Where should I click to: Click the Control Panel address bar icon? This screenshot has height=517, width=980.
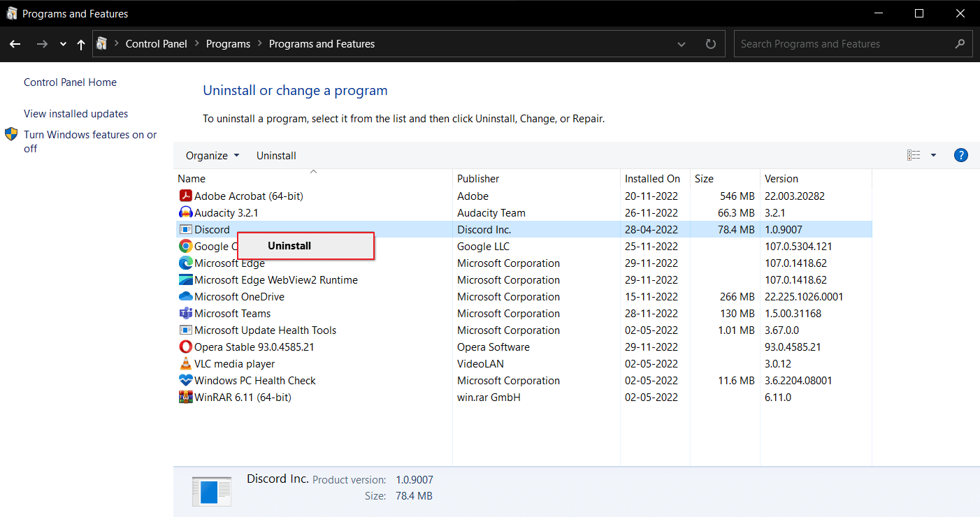tap(102, 44)
